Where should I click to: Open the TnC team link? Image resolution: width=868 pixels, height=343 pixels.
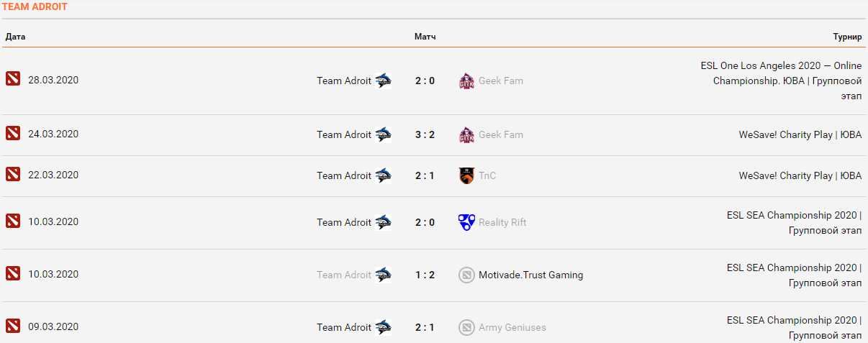coord(487,175)
